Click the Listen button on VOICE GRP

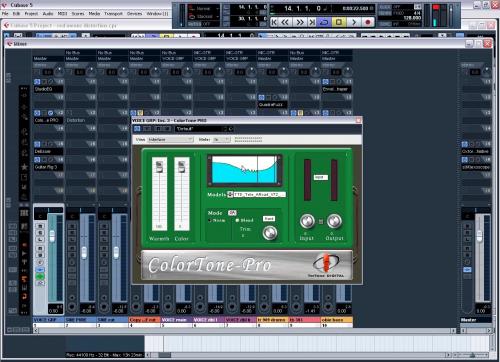(x=40, y=239)
